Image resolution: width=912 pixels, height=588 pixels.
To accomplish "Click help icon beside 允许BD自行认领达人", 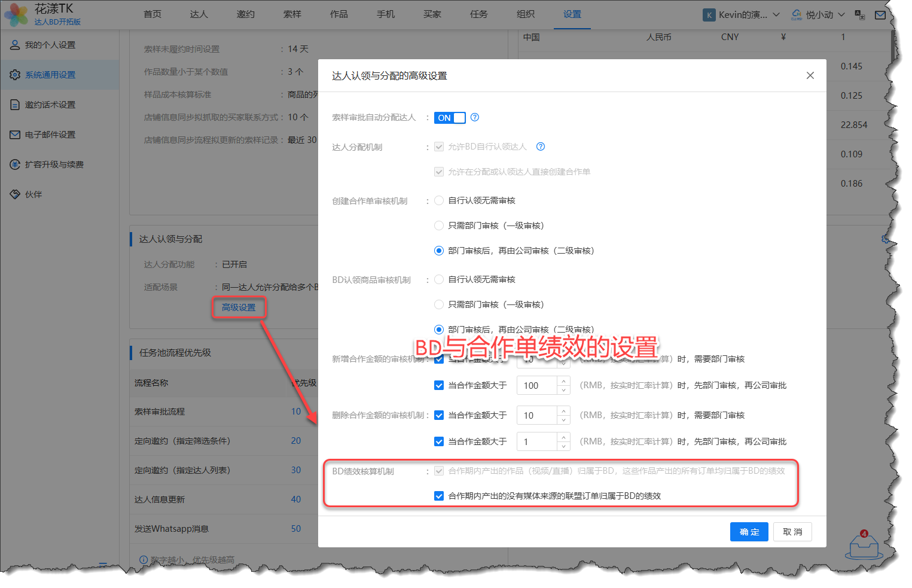I will [x=541, y=147].
